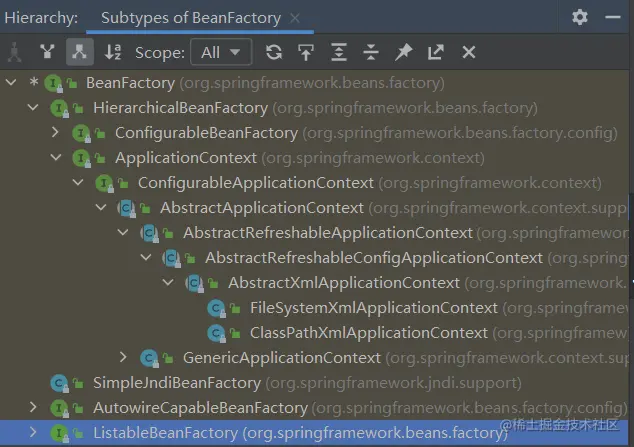Collapse the AbstractApplicationContext node
634x447 pixels.
coord(101,207)
